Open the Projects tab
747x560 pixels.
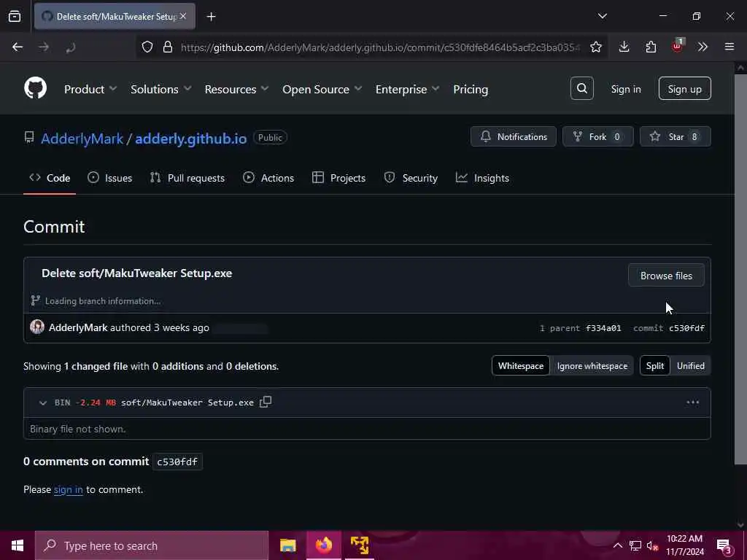338,178
